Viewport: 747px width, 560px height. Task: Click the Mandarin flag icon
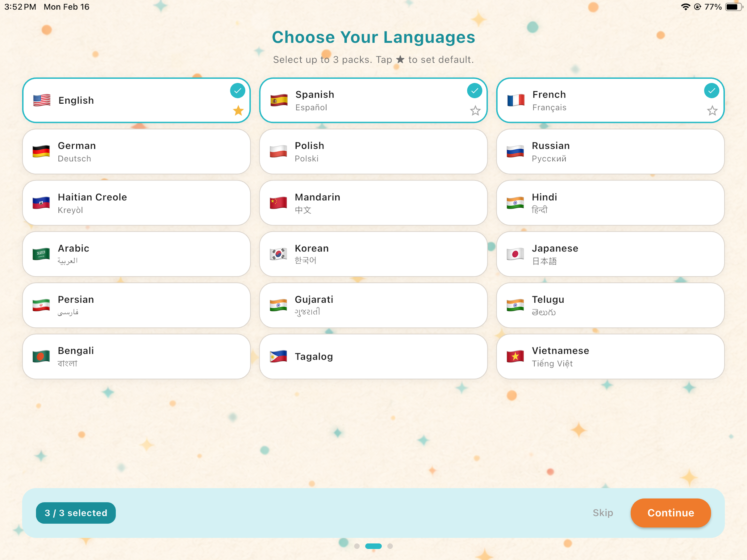tap(279, 203)
